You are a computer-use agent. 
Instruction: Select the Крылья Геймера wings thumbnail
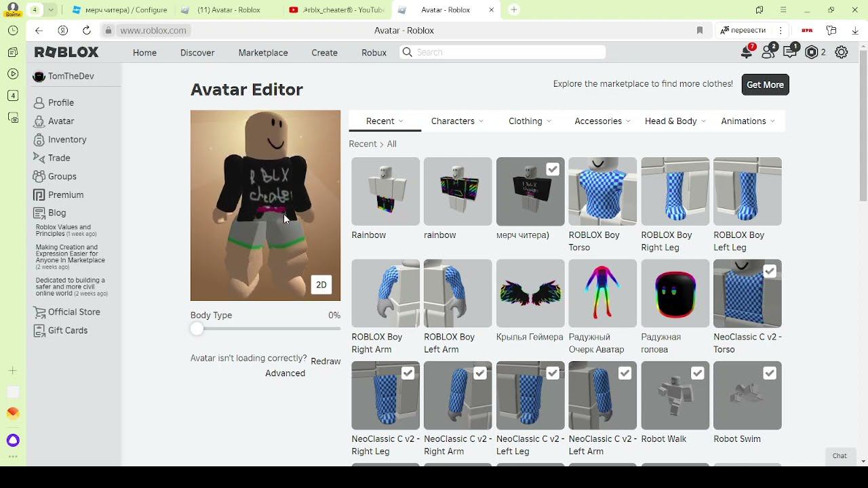point(530,293)
